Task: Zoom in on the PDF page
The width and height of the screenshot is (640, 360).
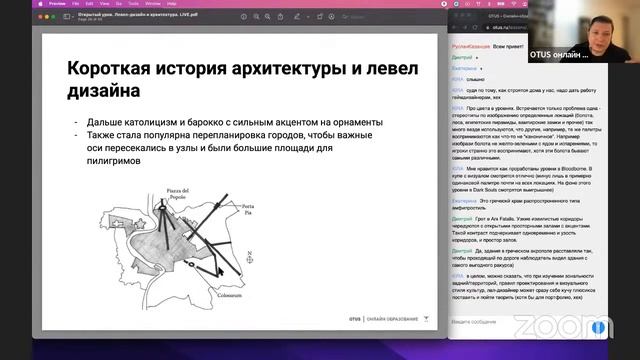Action: click(x=268, y=17)
